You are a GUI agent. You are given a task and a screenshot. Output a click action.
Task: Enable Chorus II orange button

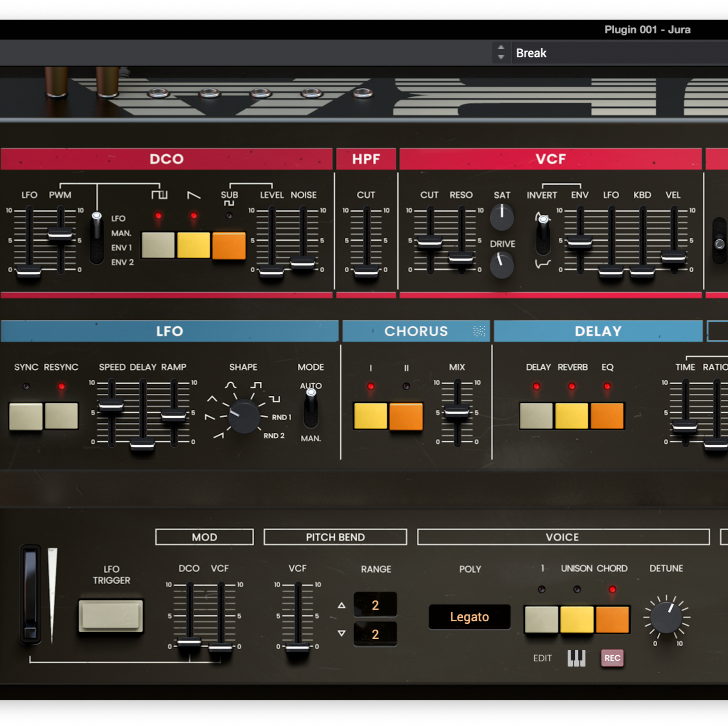click(406, 416)
